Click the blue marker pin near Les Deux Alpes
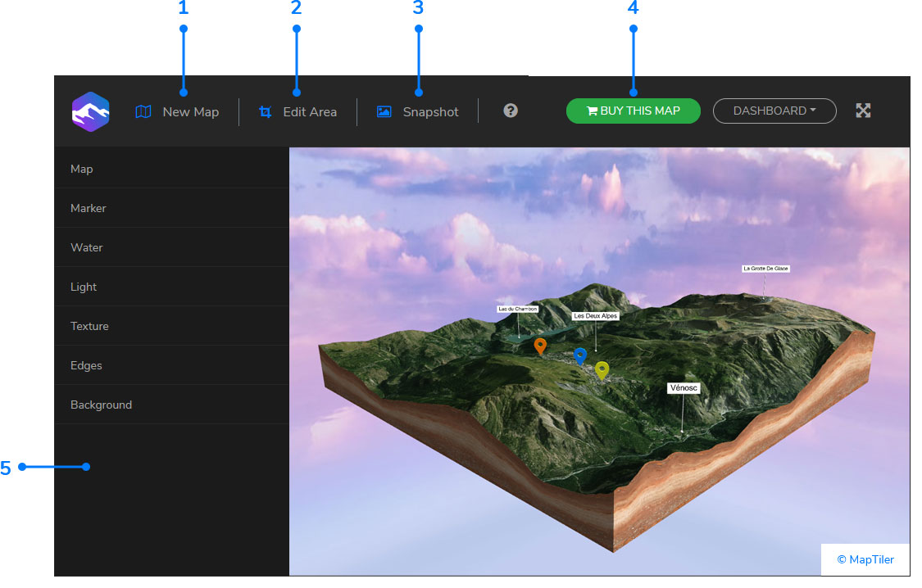This screenshot has width=922, height=588. (x=580, y=356)
